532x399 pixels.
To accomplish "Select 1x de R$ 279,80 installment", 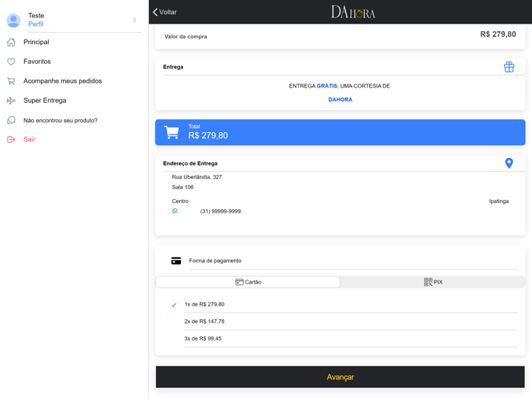I will pos(204,304).
